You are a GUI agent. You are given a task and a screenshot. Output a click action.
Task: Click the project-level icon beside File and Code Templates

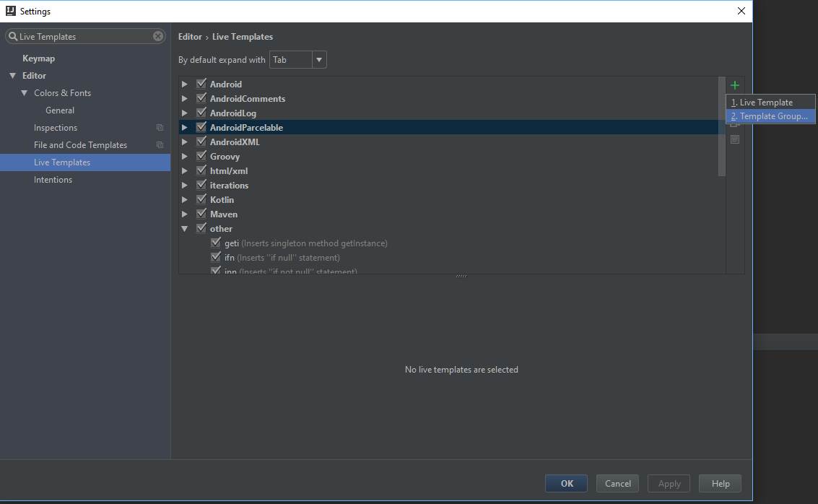coord(160,145)
